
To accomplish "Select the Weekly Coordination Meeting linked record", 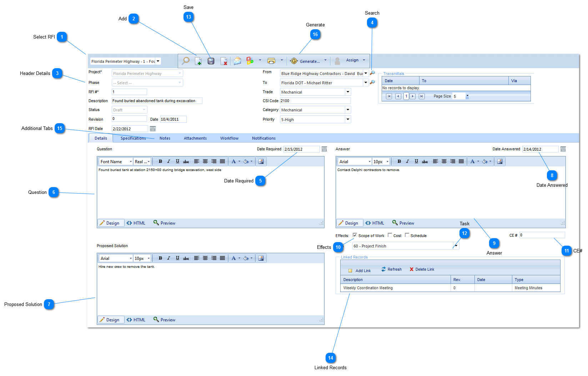I will [x=450, y=288].
